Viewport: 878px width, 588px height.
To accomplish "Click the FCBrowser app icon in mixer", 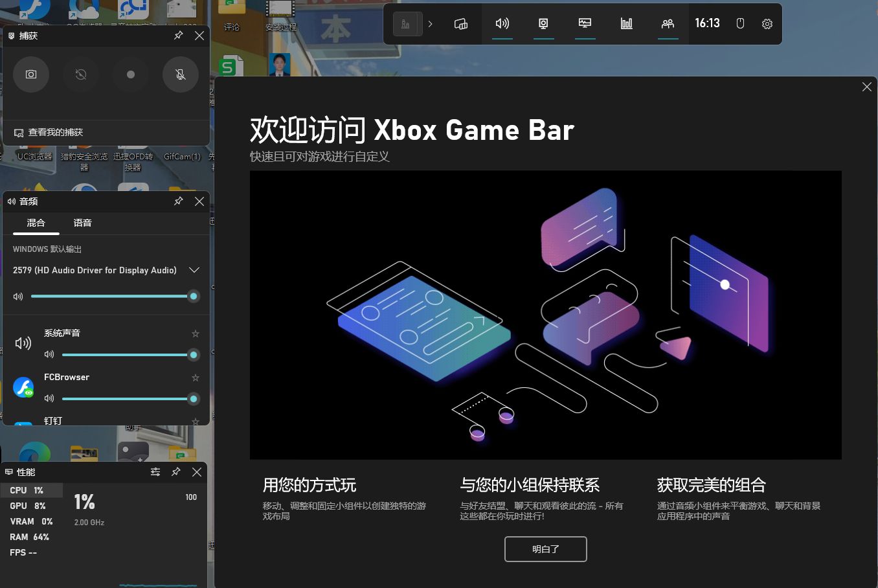I will [24, 387].
